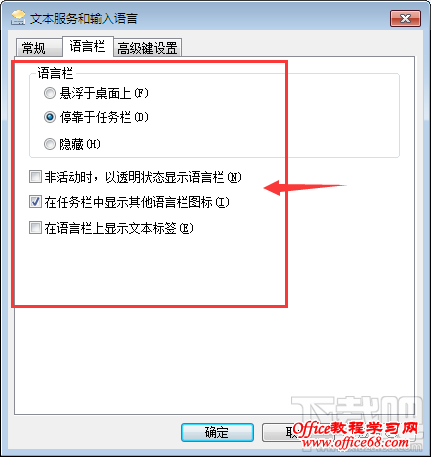This screenshot has width=431, height=457.
Task: Click the Office教程学习网 watermark logo
Action: pyautogui.click(x=355, y=428)
